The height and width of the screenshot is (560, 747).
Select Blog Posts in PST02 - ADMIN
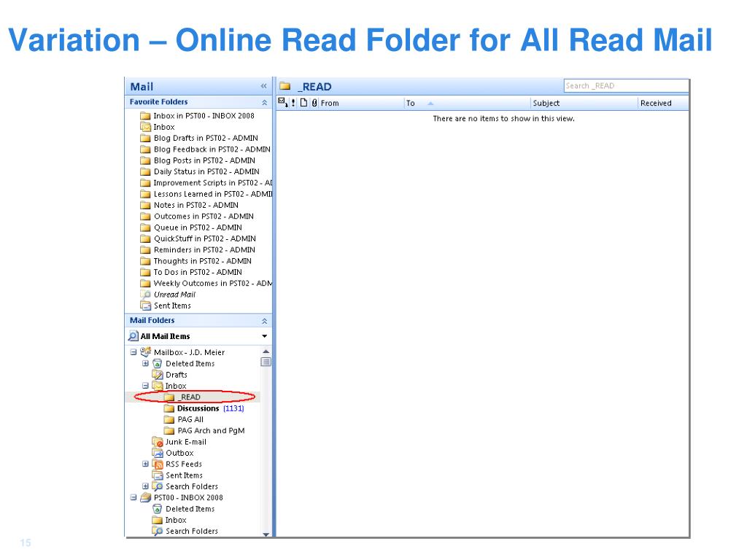point(198,160)
